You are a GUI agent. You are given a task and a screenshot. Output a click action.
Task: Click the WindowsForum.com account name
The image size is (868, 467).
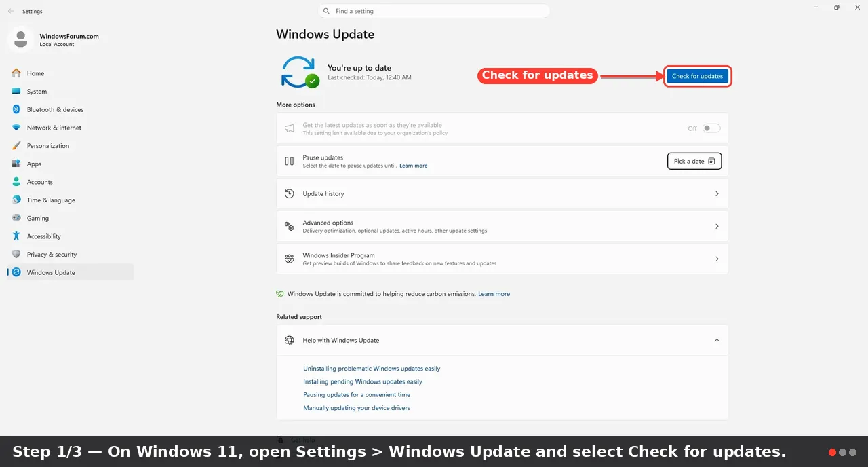pos(69,36)
